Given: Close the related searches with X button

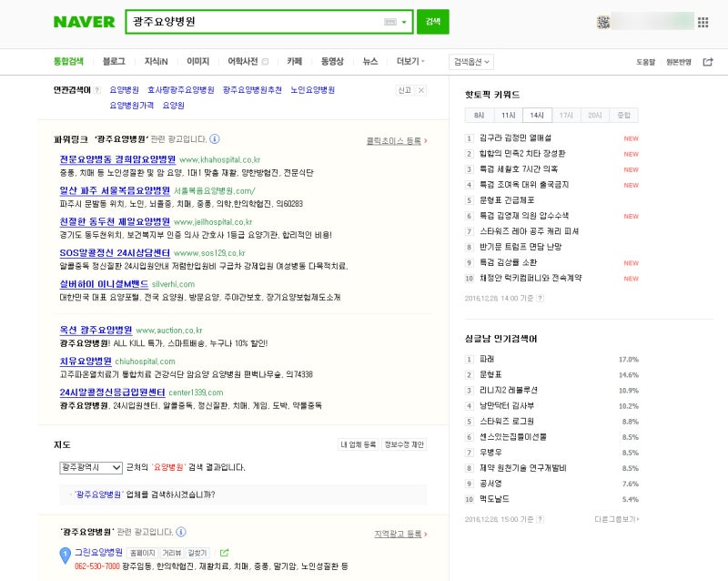Looking at the screenshot, I should [420, 90].
